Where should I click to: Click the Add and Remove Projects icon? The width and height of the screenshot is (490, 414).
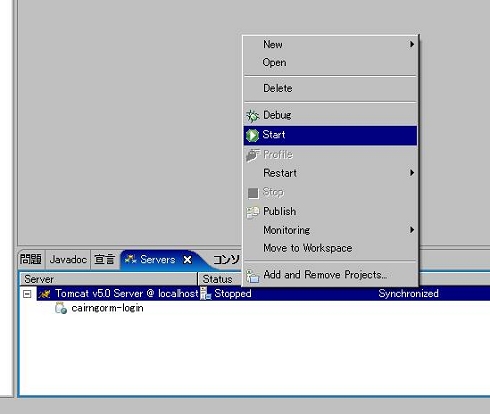(252, 276)
